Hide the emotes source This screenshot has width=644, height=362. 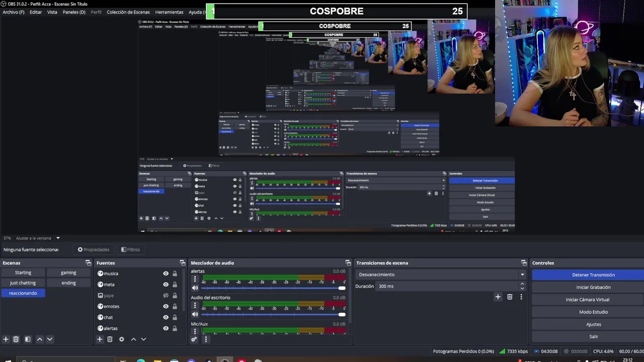click(x=166, y=306)
